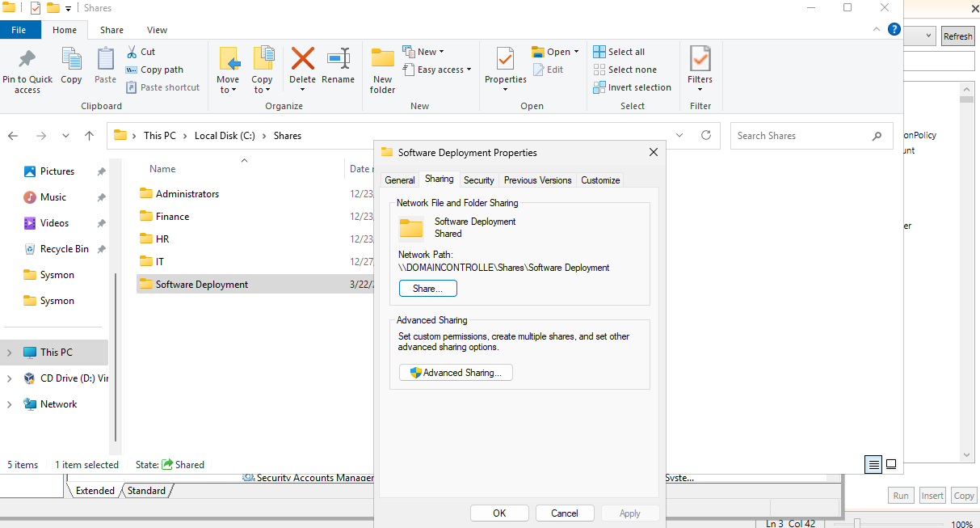
Task: Click the Cut scissors icon
Action: [132, 52]
